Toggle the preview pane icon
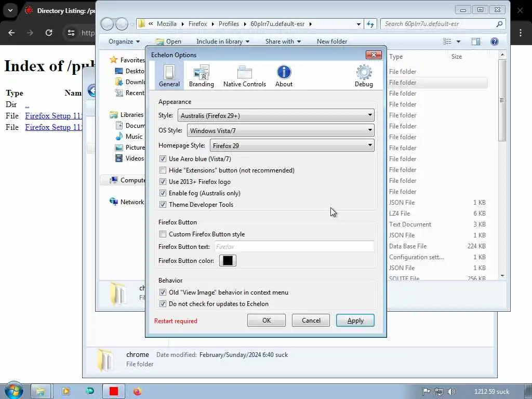This screenshot has width=532, height=399. [476, 42]
